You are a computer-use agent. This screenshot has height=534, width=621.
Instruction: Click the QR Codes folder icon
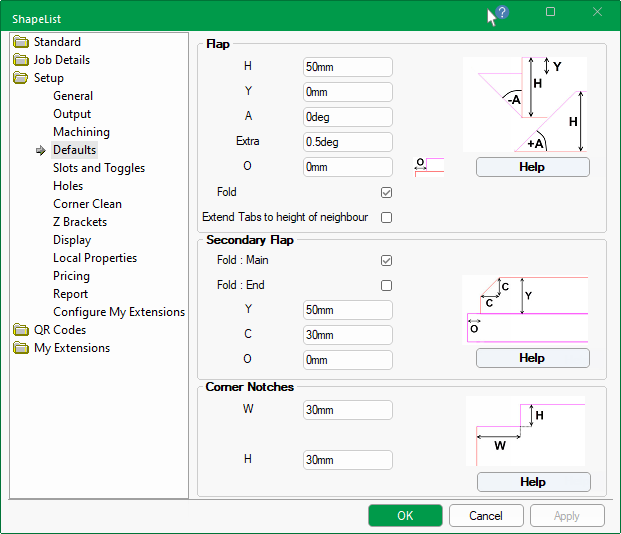21,330
